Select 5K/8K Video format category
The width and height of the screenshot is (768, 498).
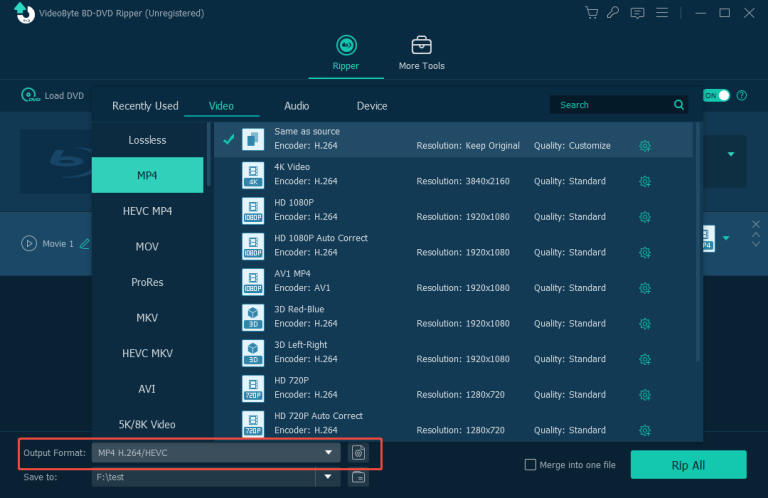(147, 425)
